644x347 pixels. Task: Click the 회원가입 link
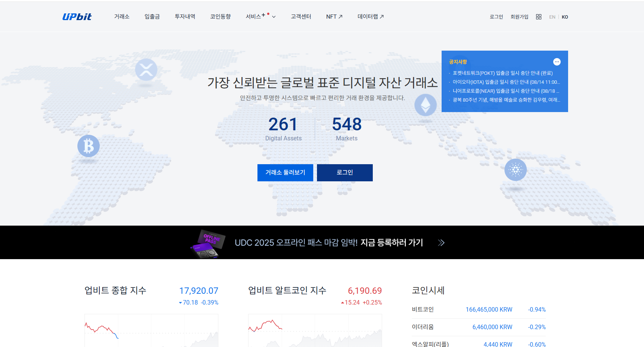click(519, 17)
